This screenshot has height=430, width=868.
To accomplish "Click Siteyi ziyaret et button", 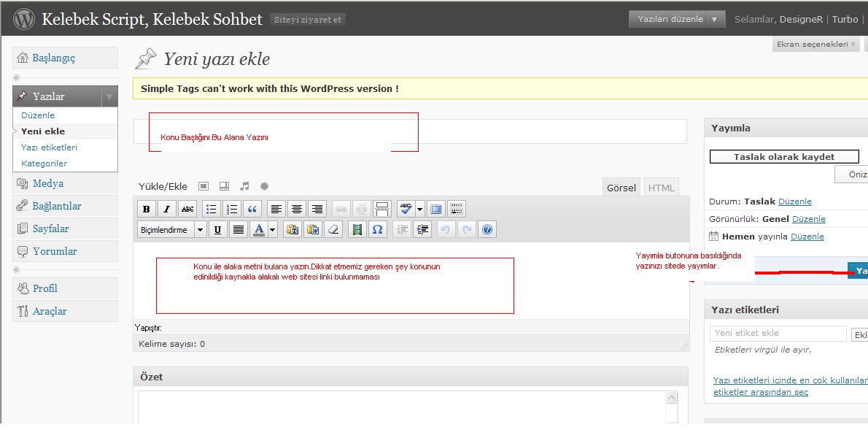I will click(309, 20).
